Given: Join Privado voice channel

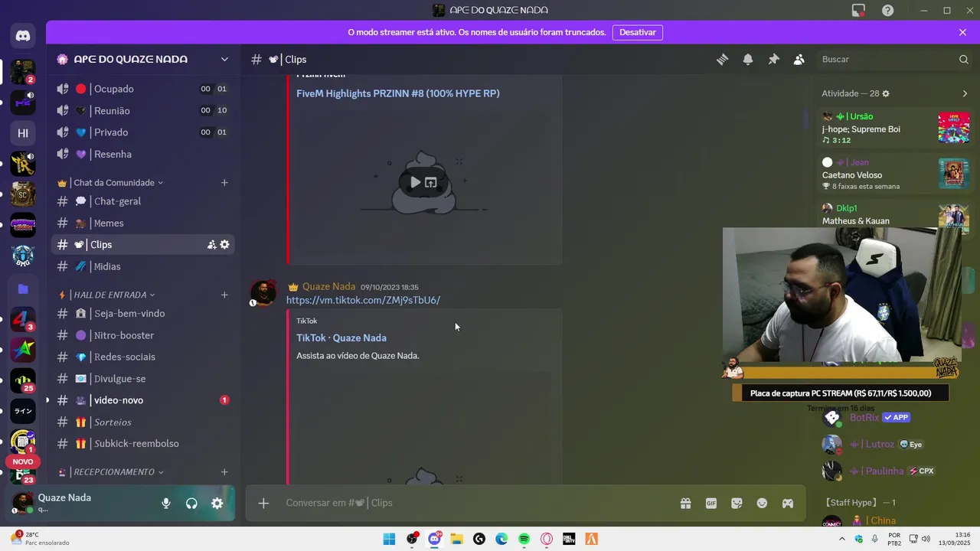Looking at the screenshot, I should 142,132.
